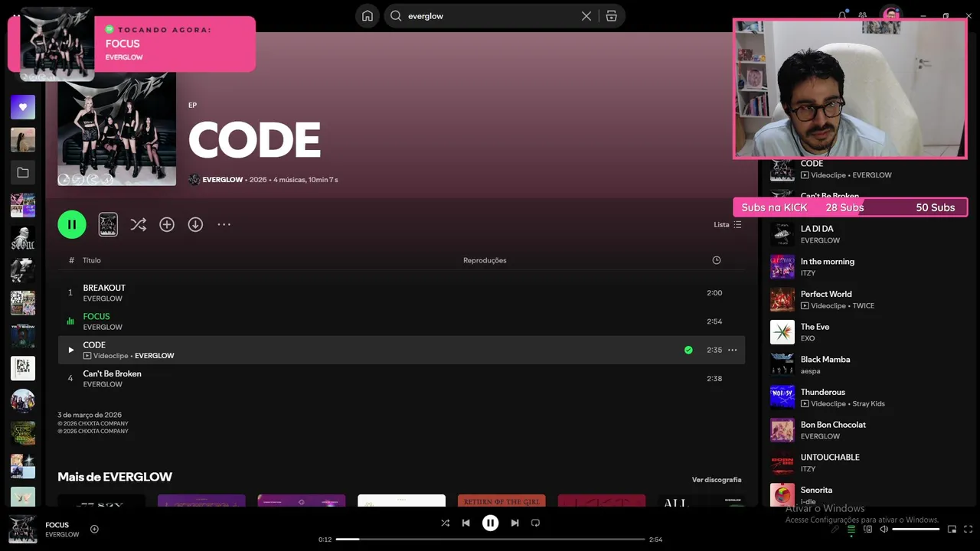Open the 'Lista' view mode dropdown

coord(727,225)
